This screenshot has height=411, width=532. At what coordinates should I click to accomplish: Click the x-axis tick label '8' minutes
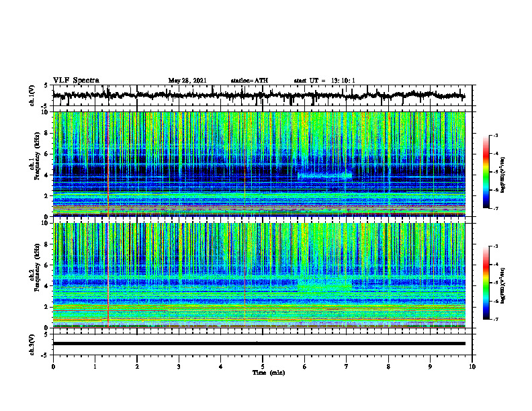click(388, 367)
